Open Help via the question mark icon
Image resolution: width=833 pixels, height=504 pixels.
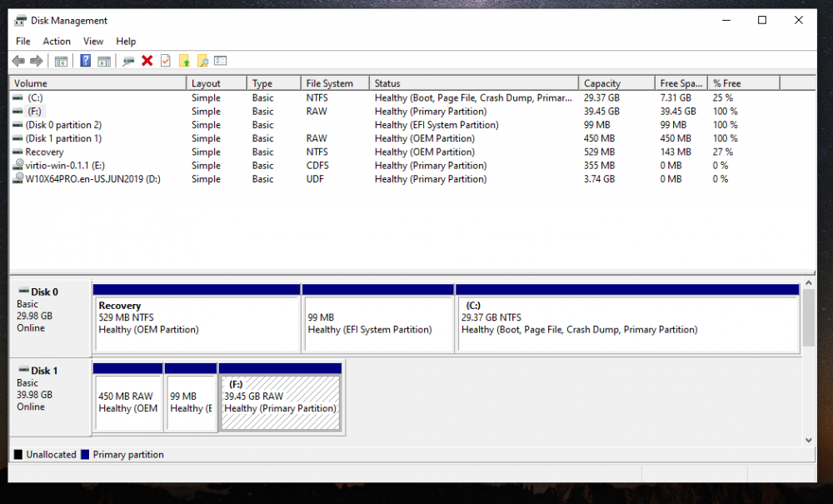pyautogui.click(x=85, y=61)
